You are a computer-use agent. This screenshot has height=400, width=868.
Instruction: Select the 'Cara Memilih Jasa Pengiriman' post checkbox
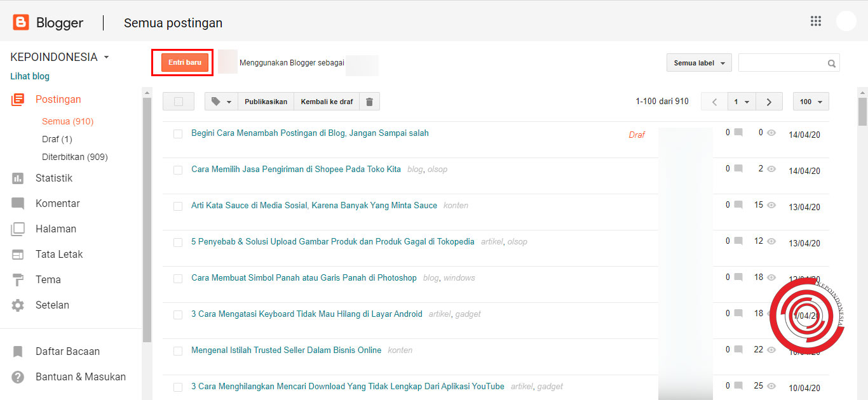tap(178, 170)
